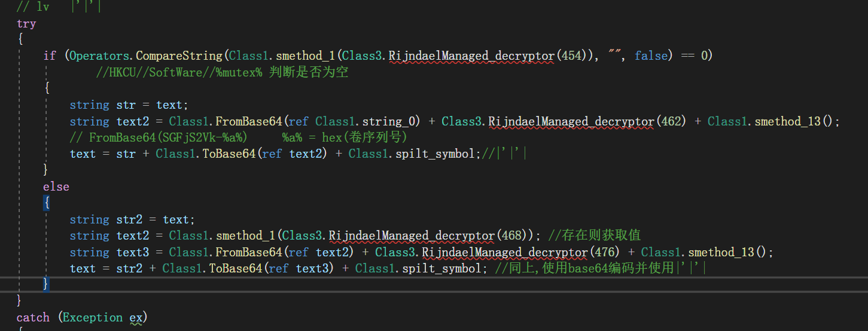Click "text3" in the "string text3" declaration
The height and width of the screenshot is (331, 868).
(x=133, y=252)
